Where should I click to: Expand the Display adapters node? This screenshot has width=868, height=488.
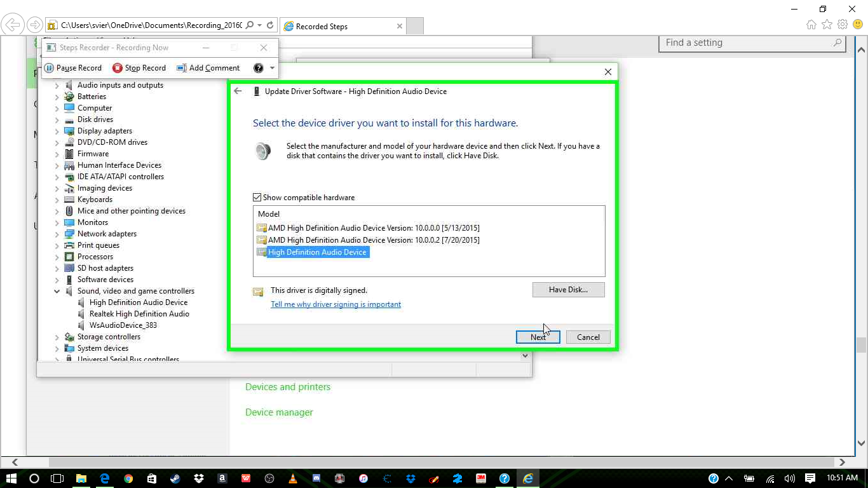(57, 131)
